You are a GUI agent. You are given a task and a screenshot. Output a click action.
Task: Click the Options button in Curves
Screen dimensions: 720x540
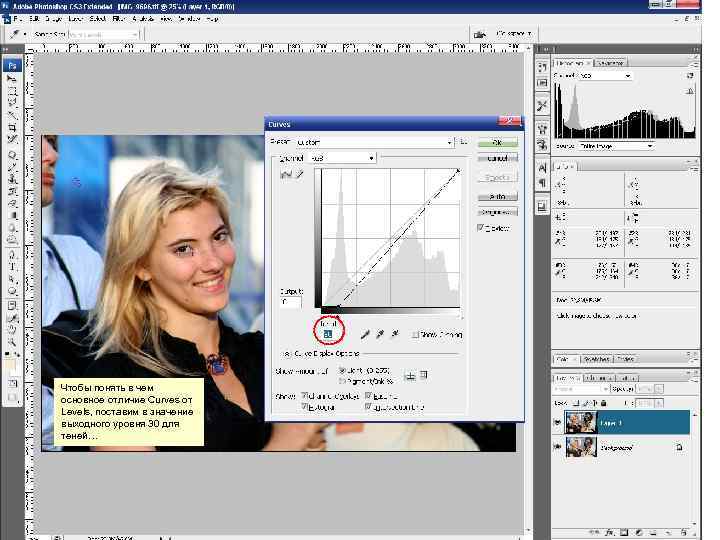pos(497,212)
